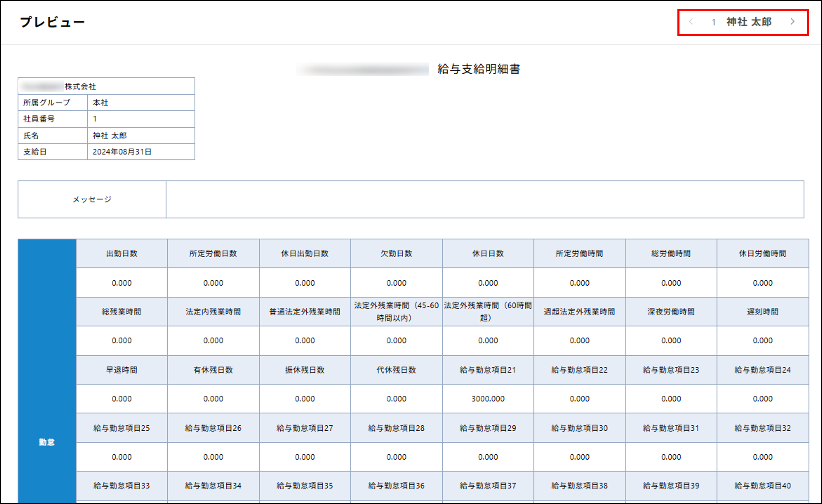Select the 3000.000 value under 給与勤怠項目21

(x=488, y=399)
